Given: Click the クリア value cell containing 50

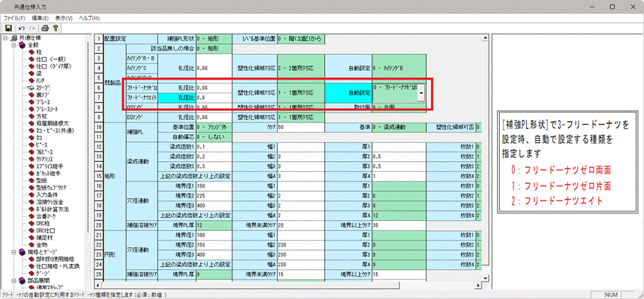Looking at the screenshot, I should coord(297,127).
